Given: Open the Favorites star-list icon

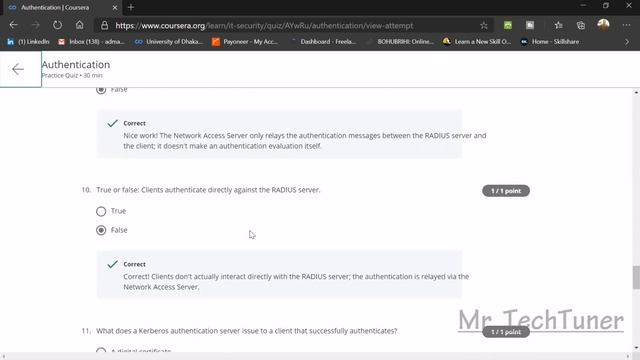Looking at the screenshot, I should coord(558,25).
